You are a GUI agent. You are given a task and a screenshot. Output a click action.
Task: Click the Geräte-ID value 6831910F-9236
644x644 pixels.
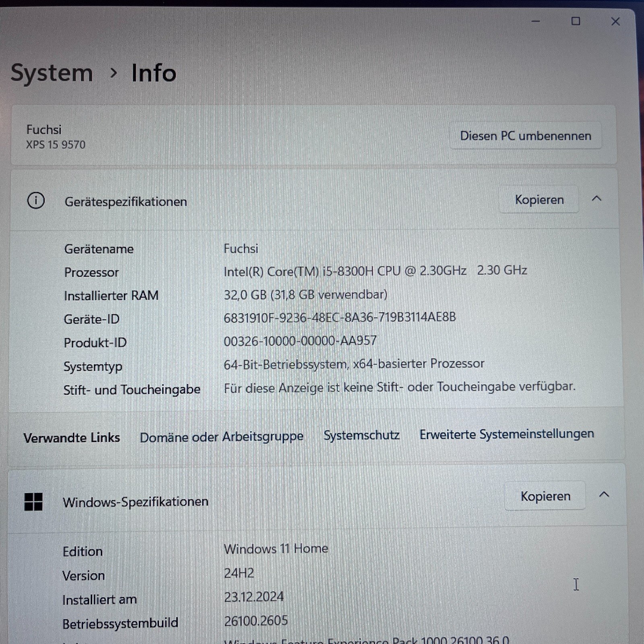[x=340, y=318]
